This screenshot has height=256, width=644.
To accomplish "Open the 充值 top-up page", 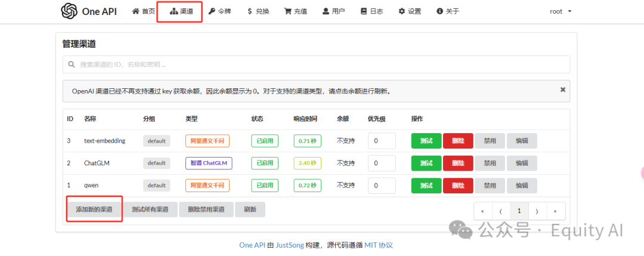I will pyautogui.click(x=296, y=11).
